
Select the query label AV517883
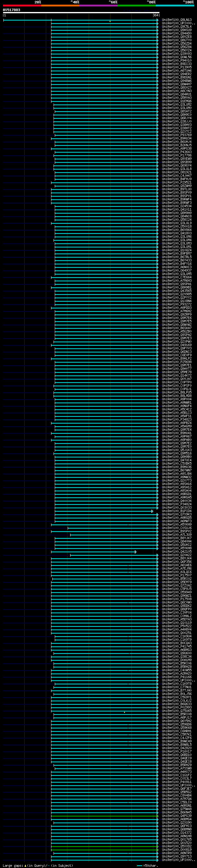pos(11,10)
